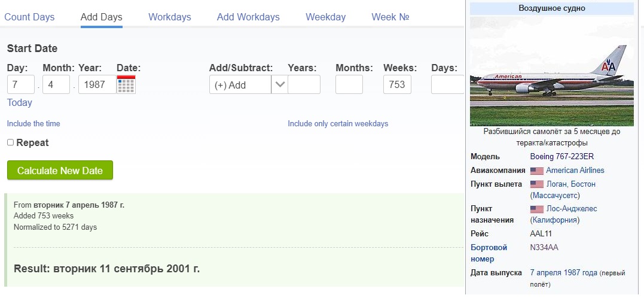The height and width of the screenshot is (301, 644).
Task: Open the American Airlines link
Action: 575,170
